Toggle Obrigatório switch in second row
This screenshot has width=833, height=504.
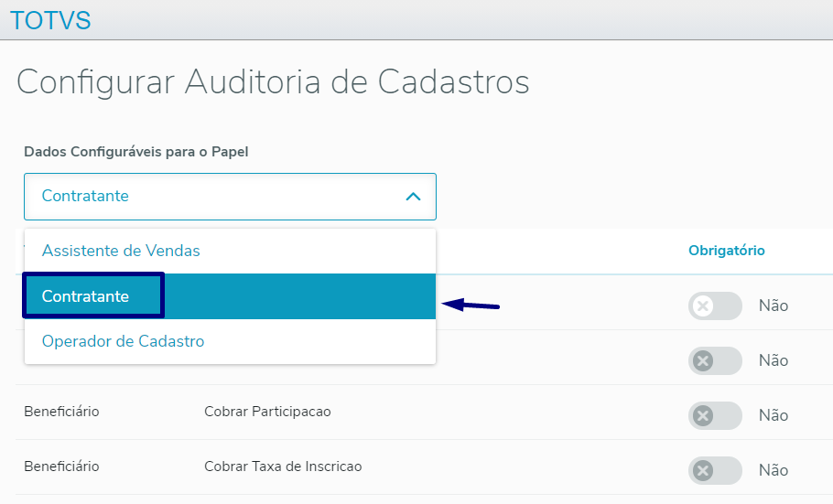(x=715, y=360)
